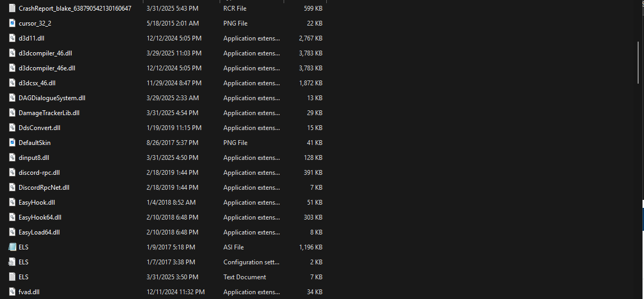Click the file name fvad.dll
Screen dimensions: 644x299
(x=29, y=292)
